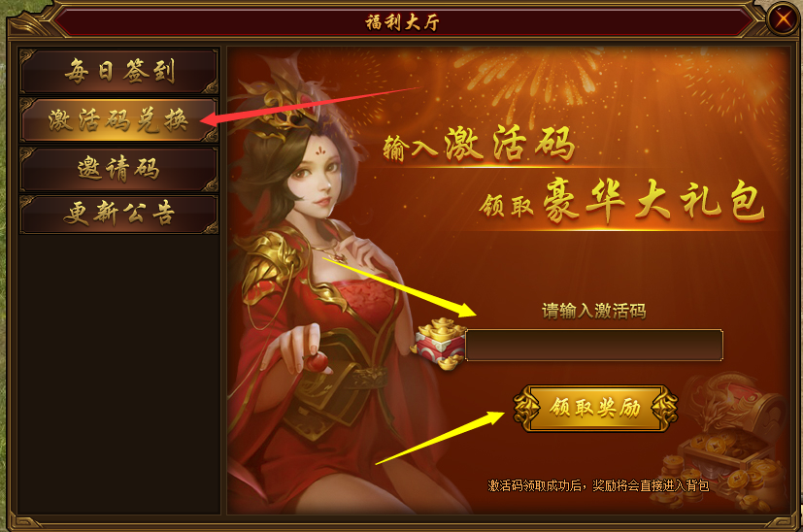Click the 请输入激活码 label
The height and width of the screenshot is (532, 803).
point(594,311)
